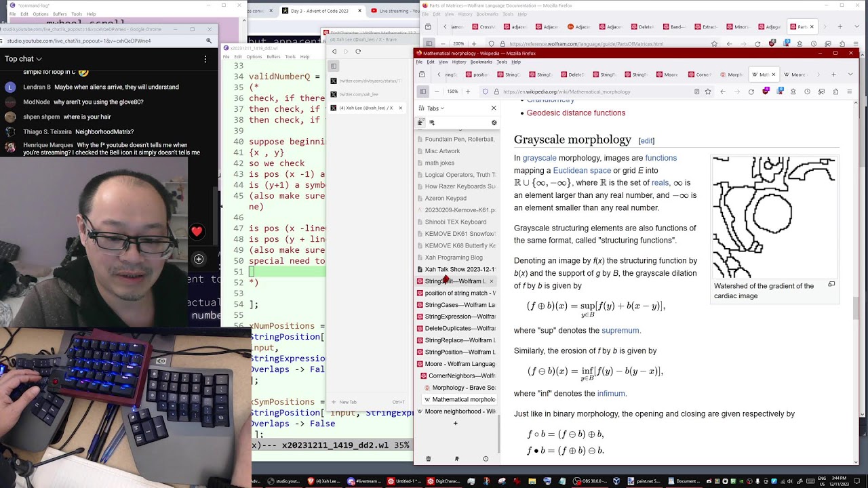Add new tab with plus in sidebar
Image resolution: width=868 pixels, height=488 pixels.
coord(455,424)
